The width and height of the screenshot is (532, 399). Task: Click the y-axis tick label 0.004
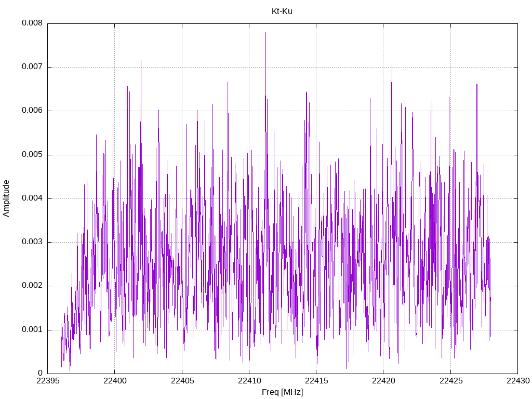click(32, 198)
